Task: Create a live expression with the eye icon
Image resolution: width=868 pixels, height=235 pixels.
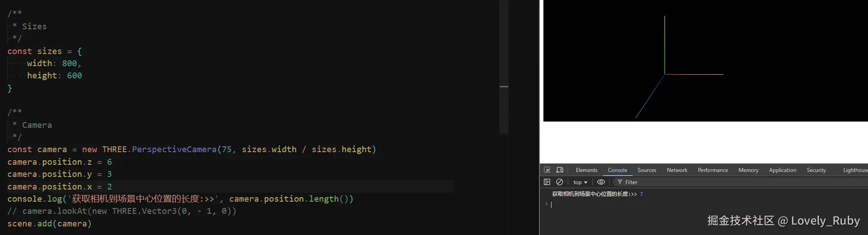Action: (x=601, y=182)
